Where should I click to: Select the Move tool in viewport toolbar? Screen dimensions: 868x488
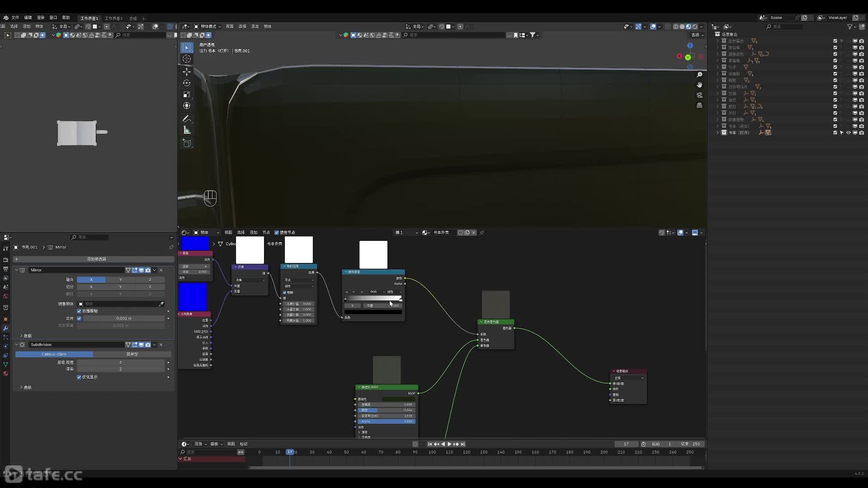point(187,72)
